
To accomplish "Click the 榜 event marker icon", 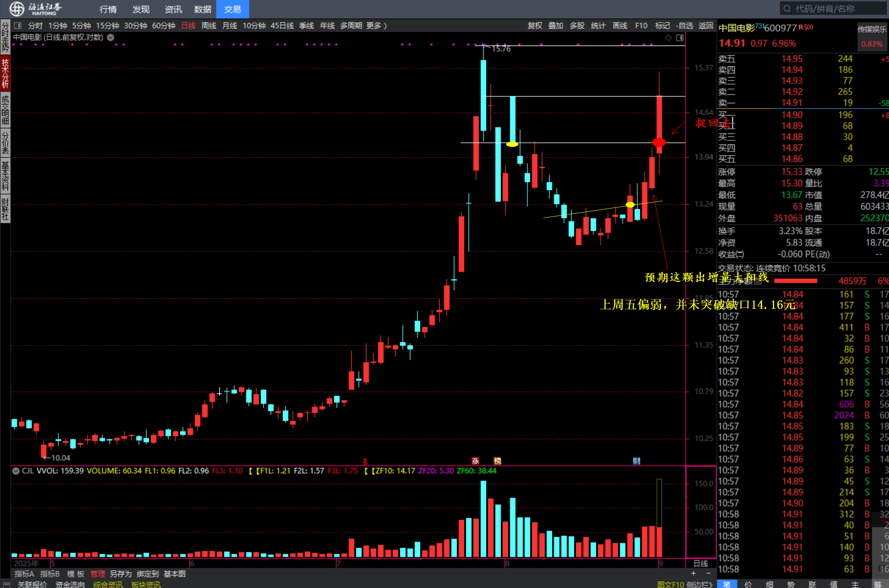I will click(x=497, y=461).
